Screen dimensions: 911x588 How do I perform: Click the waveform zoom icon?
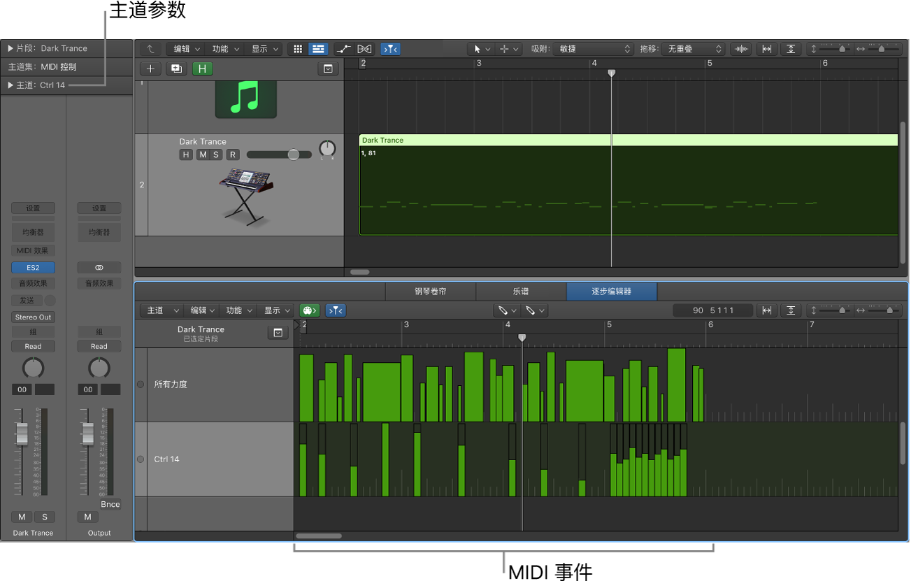(741, 49)
